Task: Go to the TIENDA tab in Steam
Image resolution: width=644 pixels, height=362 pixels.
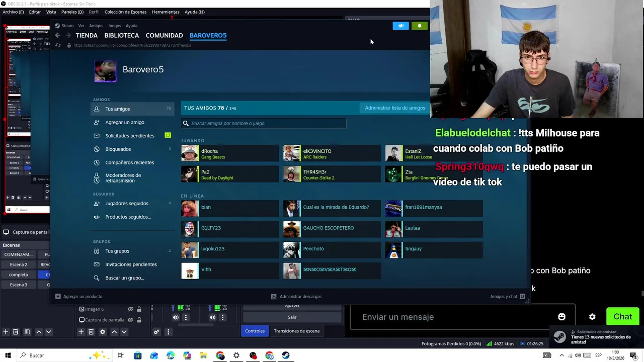Action: coord(87,35)
